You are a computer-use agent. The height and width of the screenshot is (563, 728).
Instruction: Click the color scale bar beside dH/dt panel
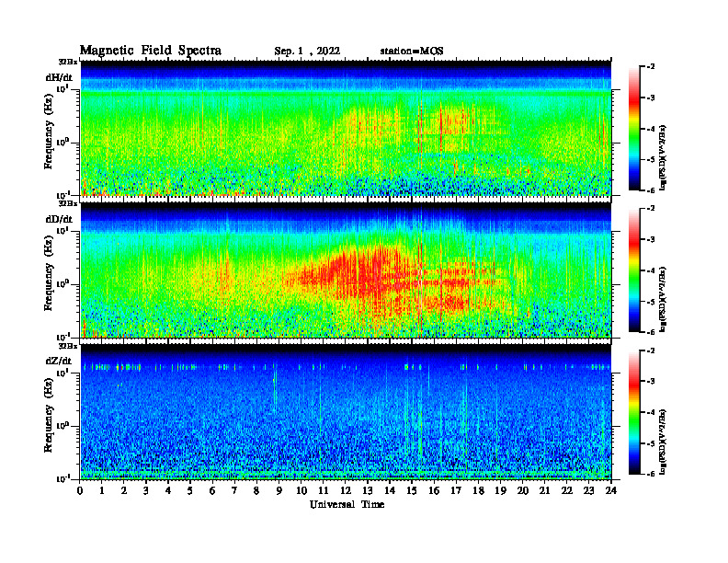634,129
